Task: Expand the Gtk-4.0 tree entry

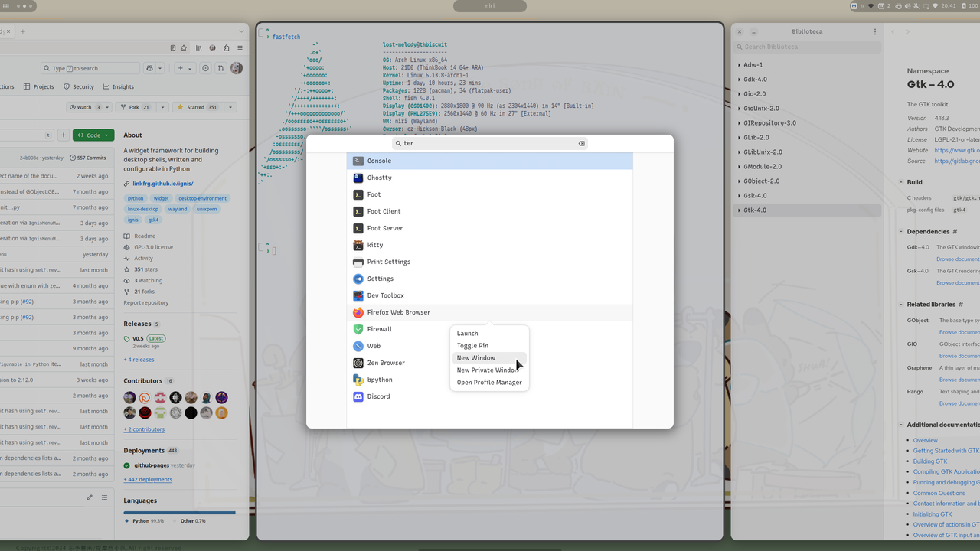Action: pyautogui.click(x=738, y=210)
